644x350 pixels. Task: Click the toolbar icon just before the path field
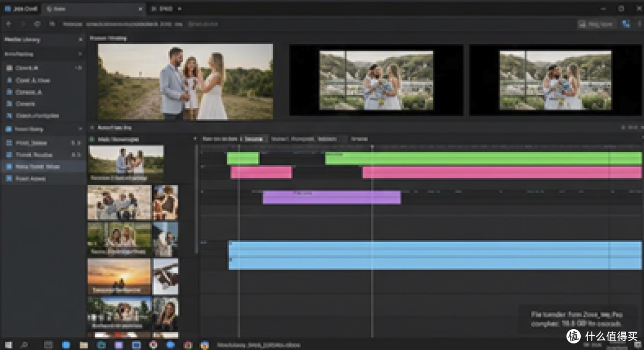tap(52, 24)
